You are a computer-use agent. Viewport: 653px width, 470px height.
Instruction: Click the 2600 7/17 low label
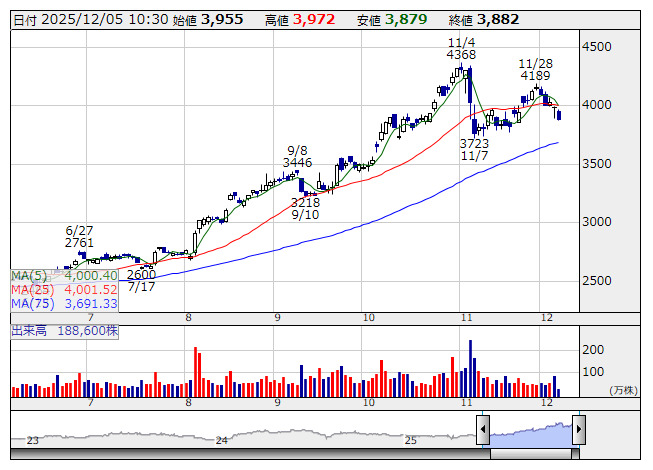[142, 281]
